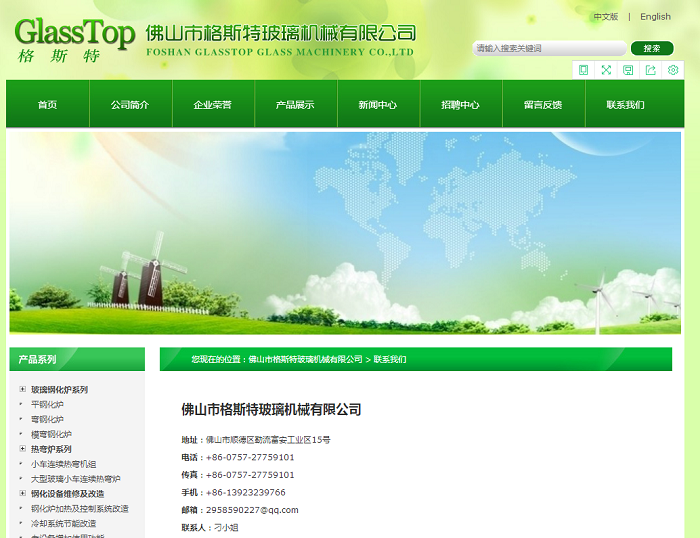The image size is (700, 538).
Task: Select 新闻中心 in the navigation bar
Action: (x=377, y=105)
